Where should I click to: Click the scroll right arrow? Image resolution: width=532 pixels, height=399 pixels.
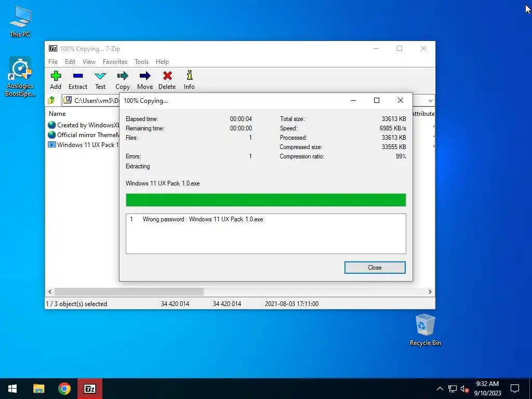click(x=430, y=291)
